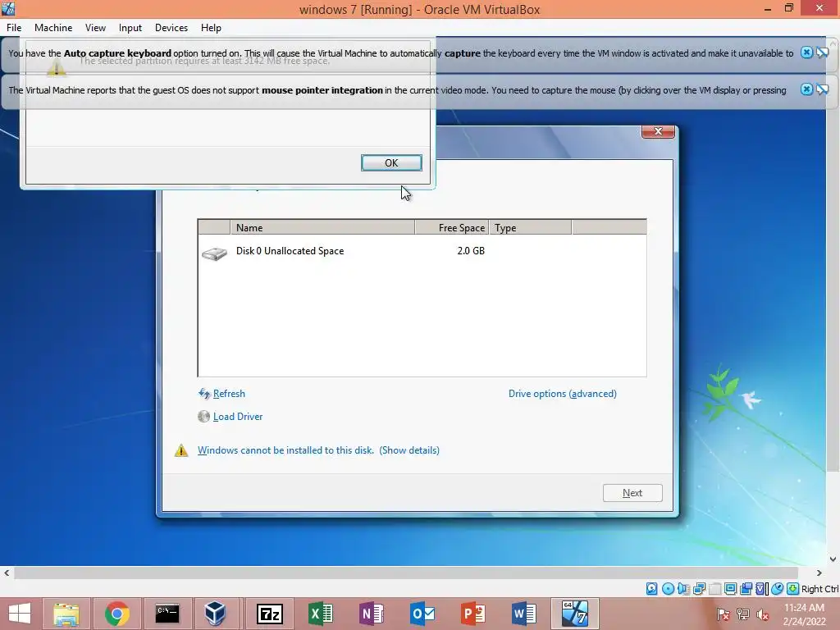Open 7-Zip from the taskbar

[x=269, y=614]
